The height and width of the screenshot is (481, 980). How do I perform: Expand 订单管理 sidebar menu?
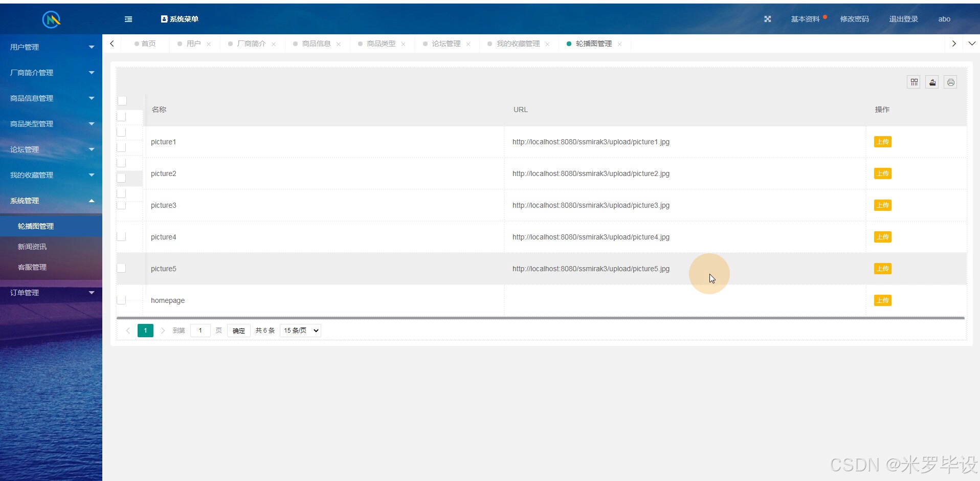point(51,293)
